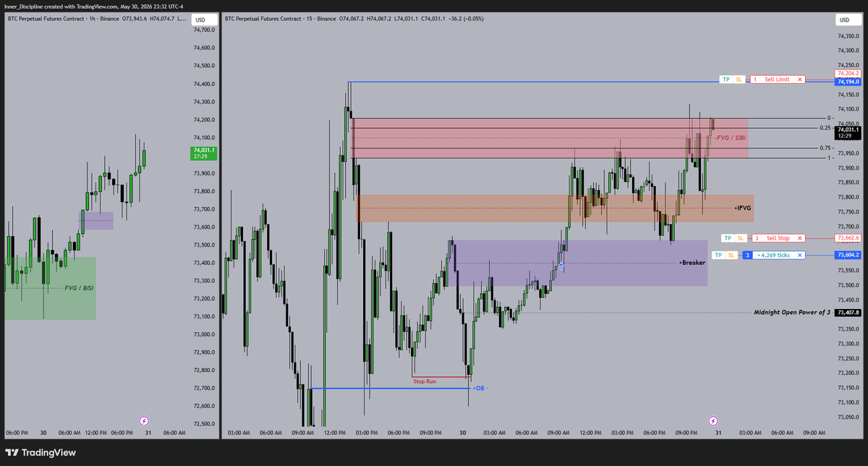Click the lightning bolt icon on the 15-minute chart

click(713, 420)
